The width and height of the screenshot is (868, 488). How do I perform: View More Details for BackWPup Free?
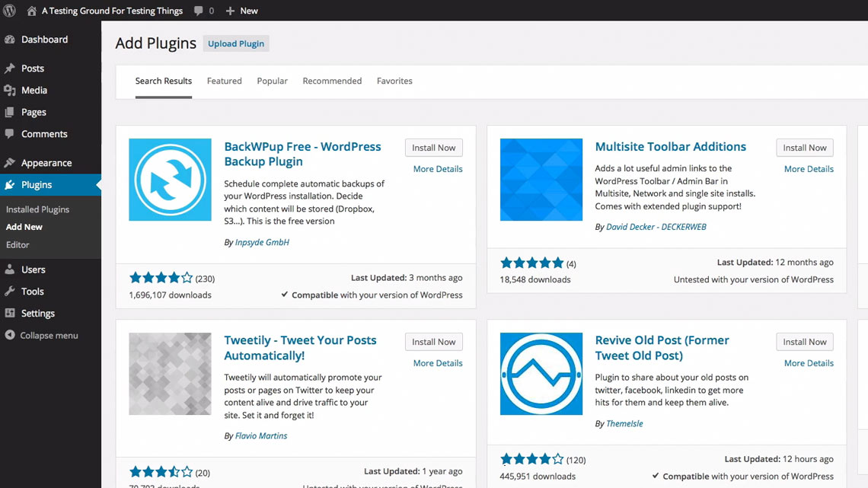[438, 169]
